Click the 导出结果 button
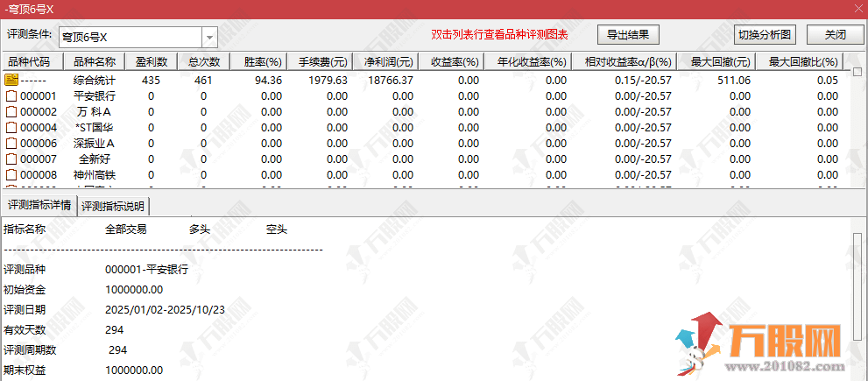This screenshot has width=868, height=381. 627,35
